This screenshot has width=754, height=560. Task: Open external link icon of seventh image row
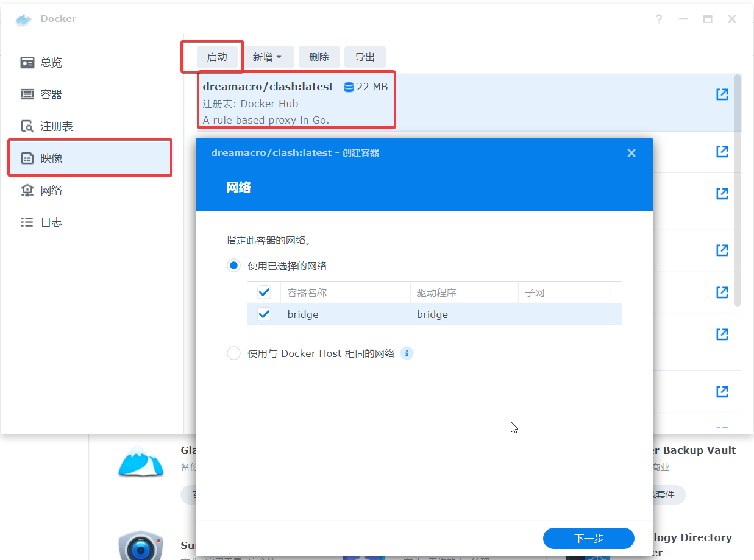(x=722, y=391)
